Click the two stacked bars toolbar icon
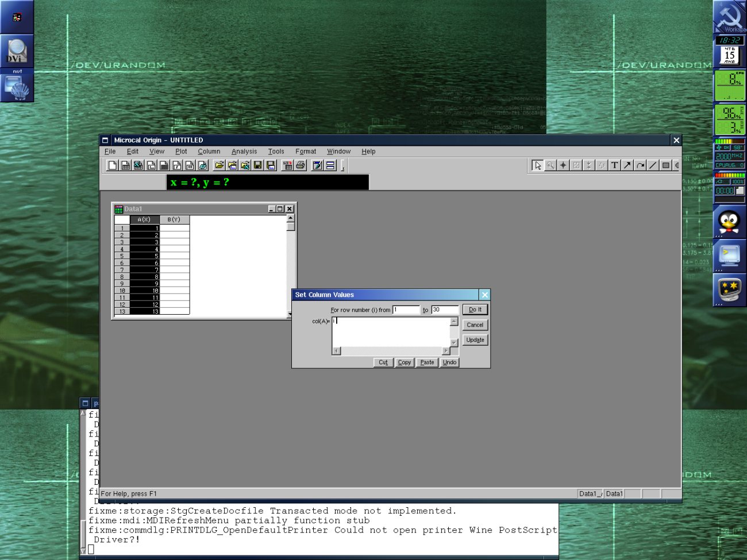This screenshot has width=747, height=560. coord(330,165)
